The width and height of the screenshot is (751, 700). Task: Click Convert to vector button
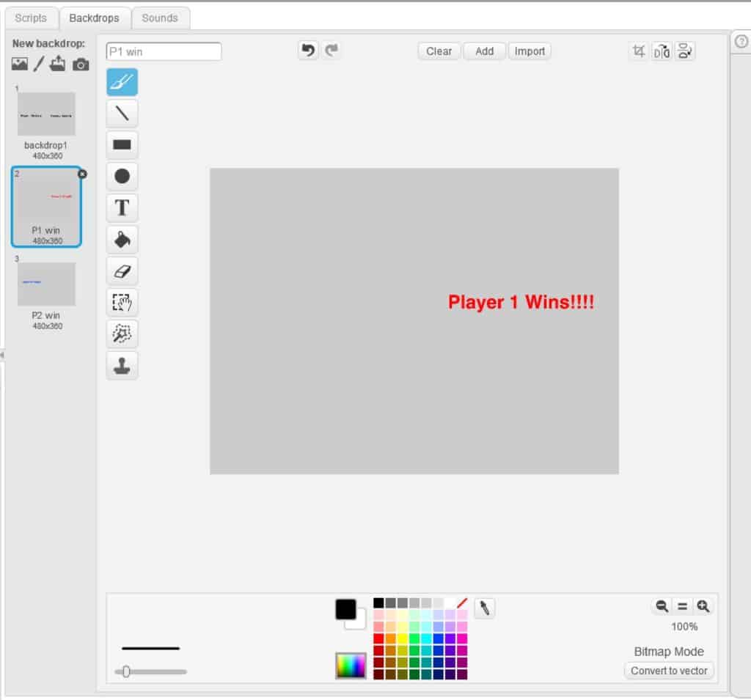tap(669, 671)
